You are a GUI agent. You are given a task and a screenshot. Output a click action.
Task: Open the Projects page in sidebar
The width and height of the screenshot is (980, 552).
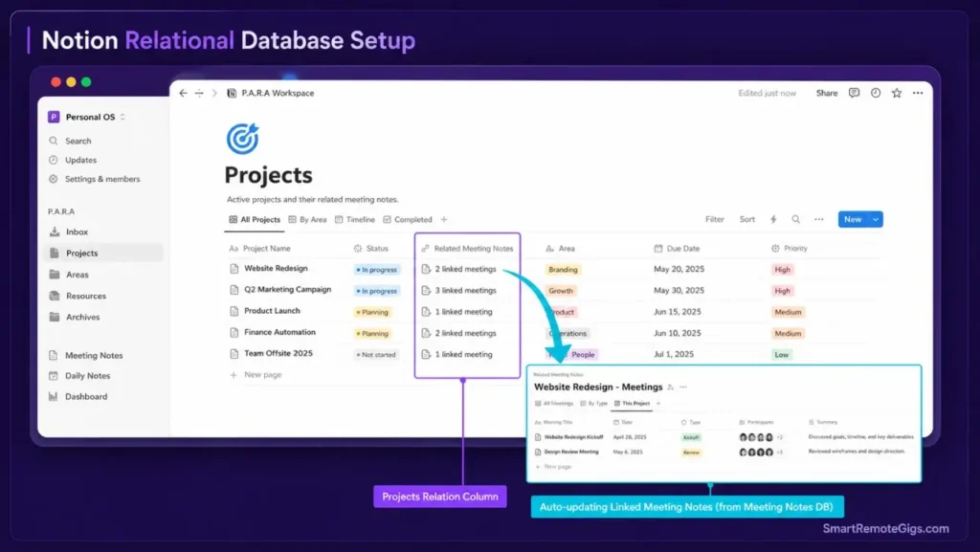(103, 253)
